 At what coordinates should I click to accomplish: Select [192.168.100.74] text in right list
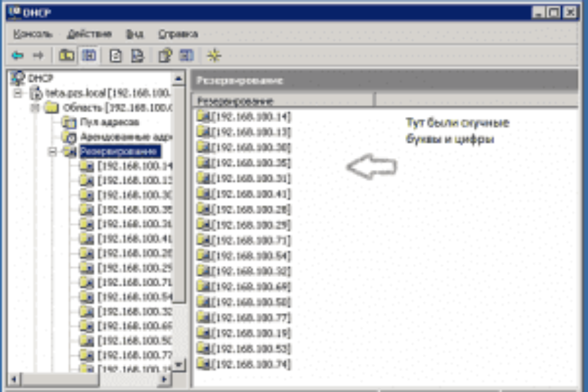[x=251, y=364]
